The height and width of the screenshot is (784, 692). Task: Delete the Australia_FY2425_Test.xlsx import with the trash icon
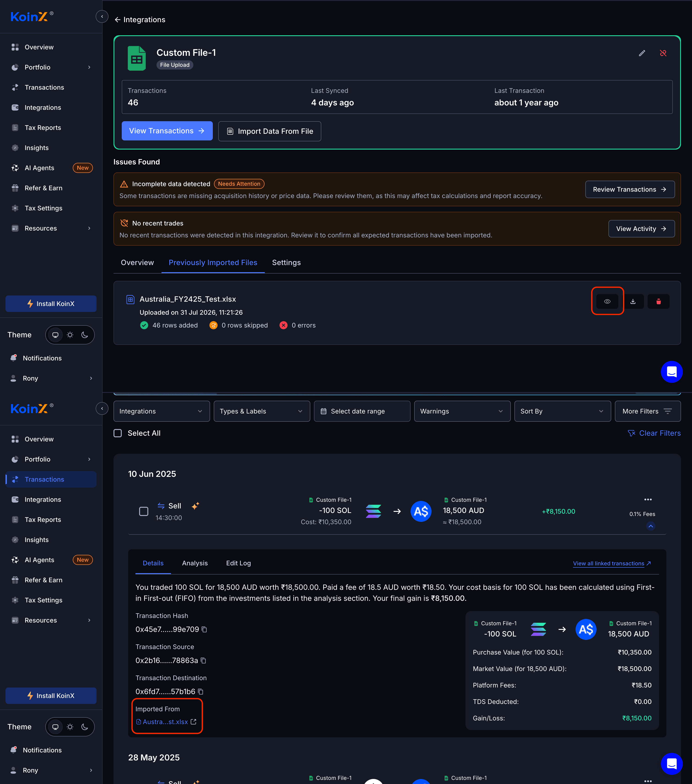point(658,301)
